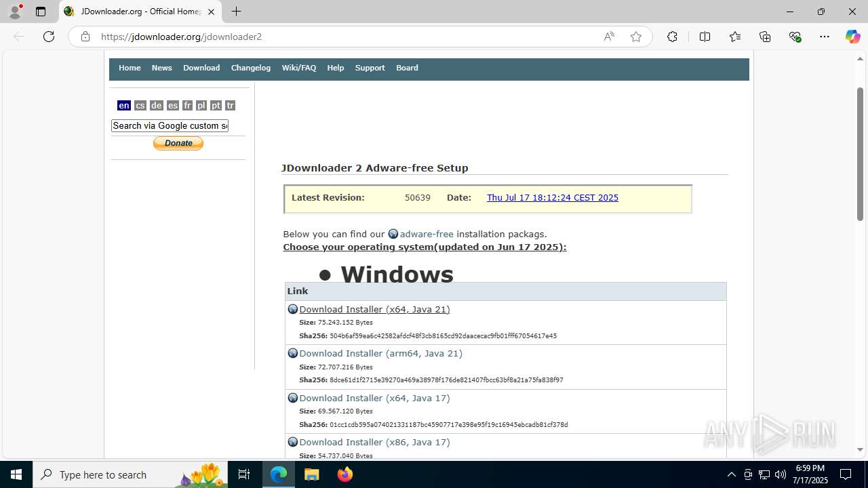Switch site language to 'es'
868x488 pixels.
pyautogui.click(x=173, y=105)
